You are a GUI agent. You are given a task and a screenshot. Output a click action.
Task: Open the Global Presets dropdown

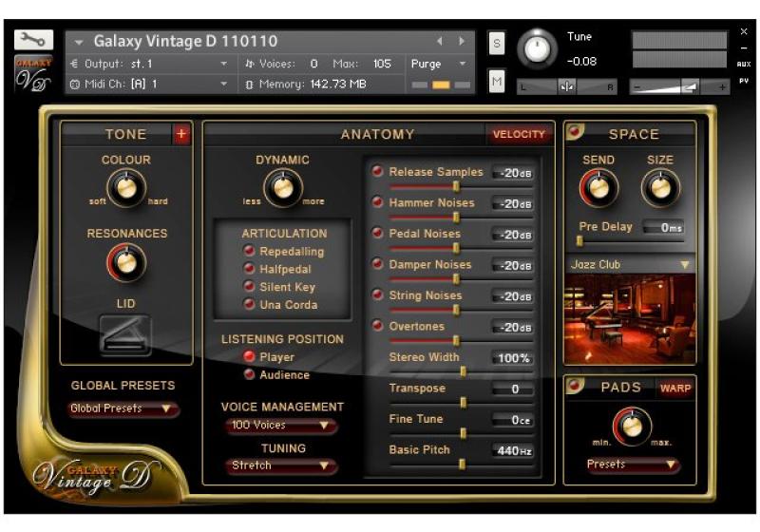(123, 408)
